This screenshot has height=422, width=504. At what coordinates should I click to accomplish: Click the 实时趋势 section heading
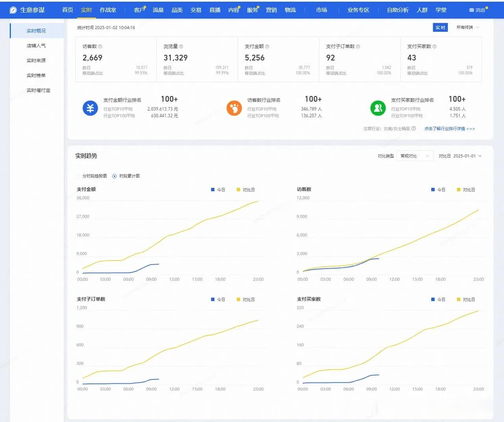click(x=86, y=156)
